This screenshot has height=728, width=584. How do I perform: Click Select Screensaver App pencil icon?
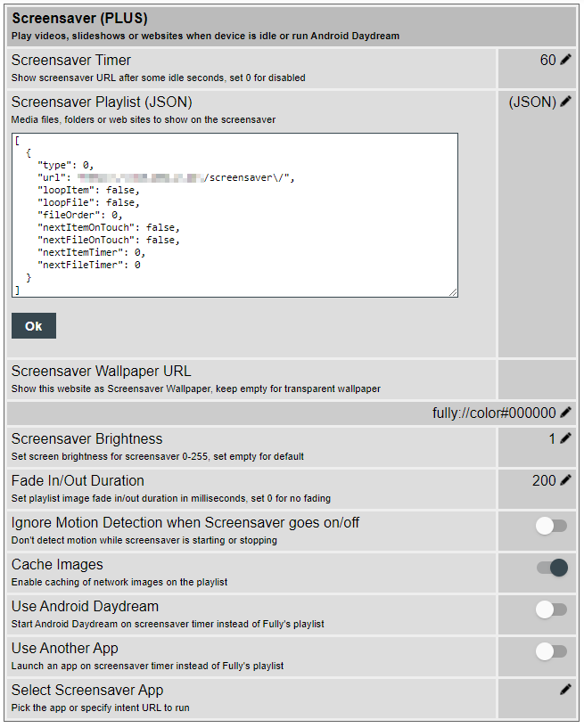[x=565, y=690]
